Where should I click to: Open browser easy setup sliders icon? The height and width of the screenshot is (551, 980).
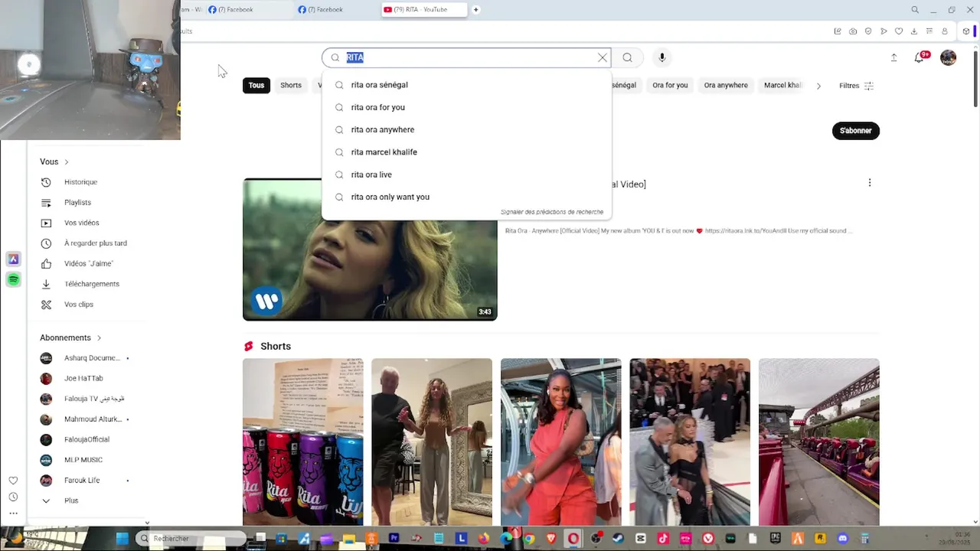pos(929,31)
